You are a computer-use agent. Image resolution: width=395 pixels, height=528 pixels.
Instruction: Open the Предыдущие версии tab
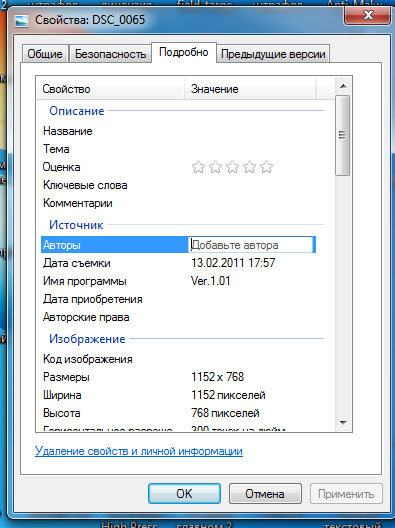click(273, 54)
